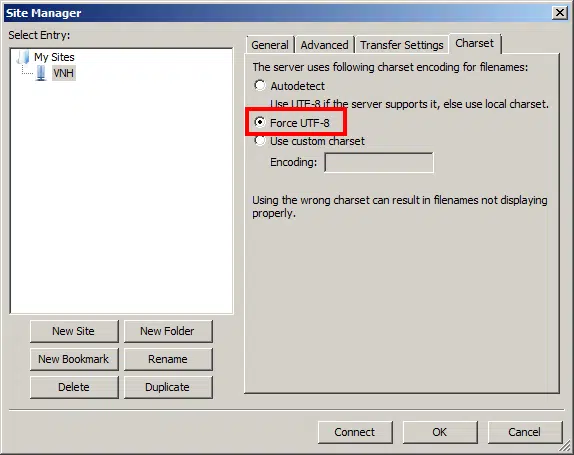Choose the Autodetect charset option

pos(260,86)
